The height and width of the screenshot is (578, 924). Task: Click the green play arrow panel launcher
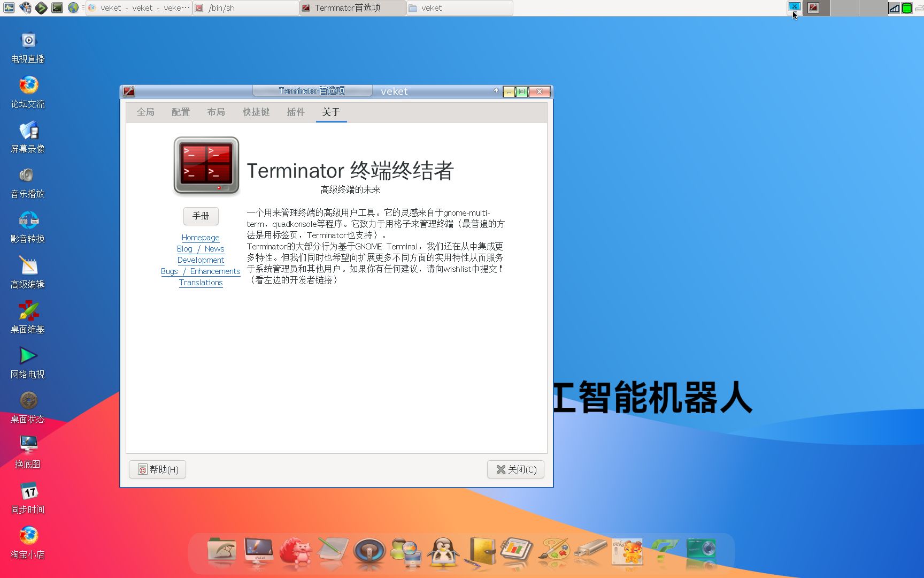pyautogui.click(x=41, y=7)
